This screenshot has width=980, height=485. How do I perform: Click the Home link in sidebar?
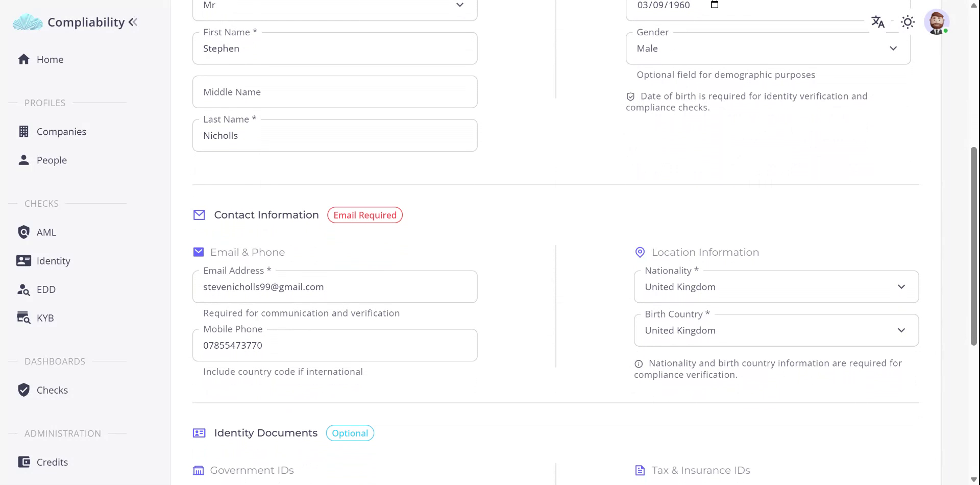point(50,60)
